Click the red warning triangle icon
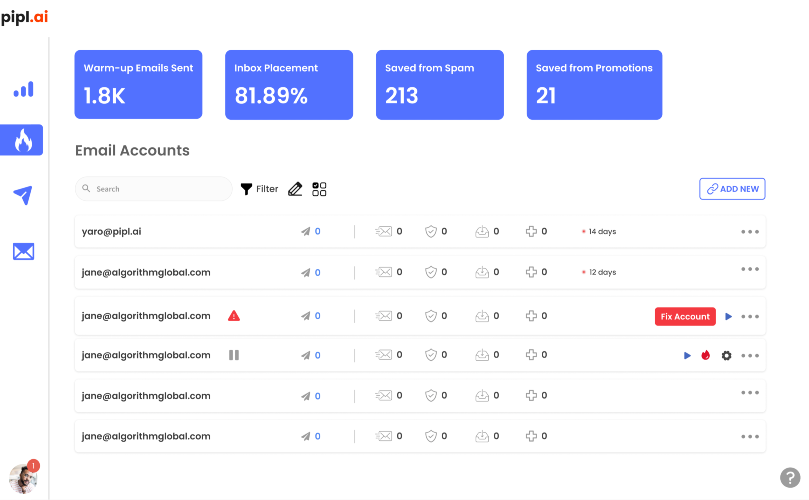This screenshot has height=500, width=809. (234, 316)
